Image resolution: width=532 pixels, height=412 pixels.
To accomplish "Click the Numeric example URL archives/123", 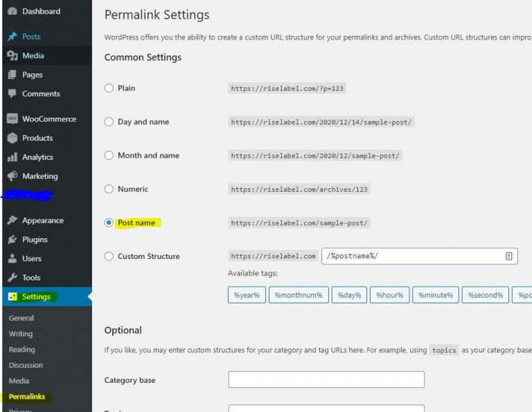I will point(299,189).
